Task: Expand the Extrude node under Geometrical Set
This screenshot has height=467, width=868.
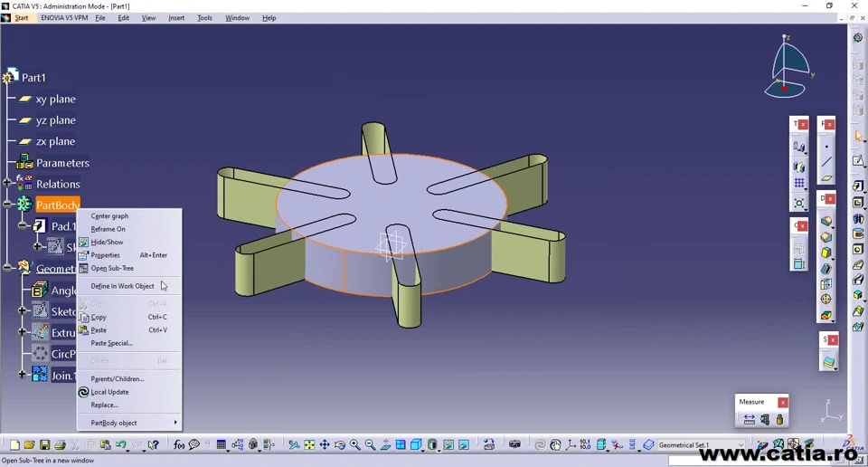Action: [x=22, y=332]
